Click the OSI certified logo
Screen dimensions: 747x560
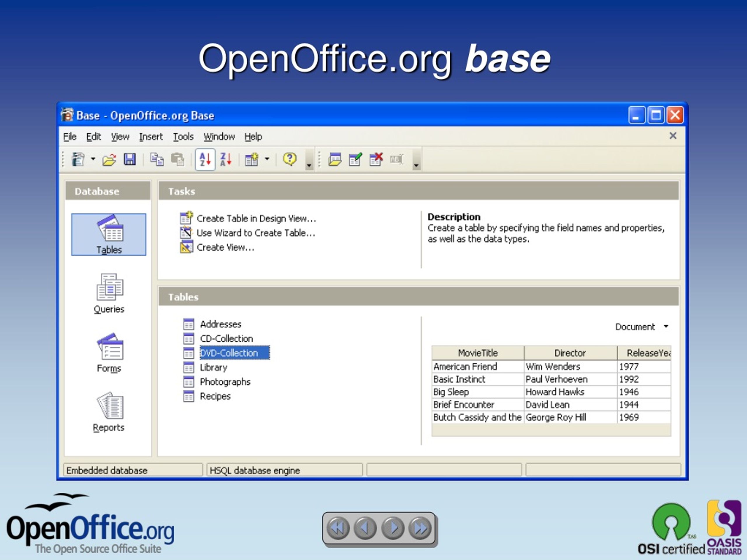click(x=671, y=530)
